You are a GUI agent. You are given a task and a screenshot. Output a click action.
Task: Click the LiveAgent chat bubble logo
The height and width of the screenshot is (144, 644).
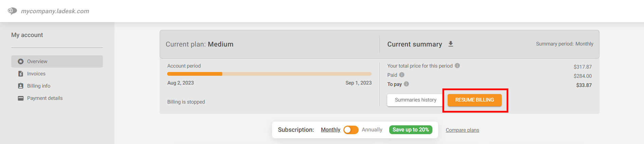(12, 11)
